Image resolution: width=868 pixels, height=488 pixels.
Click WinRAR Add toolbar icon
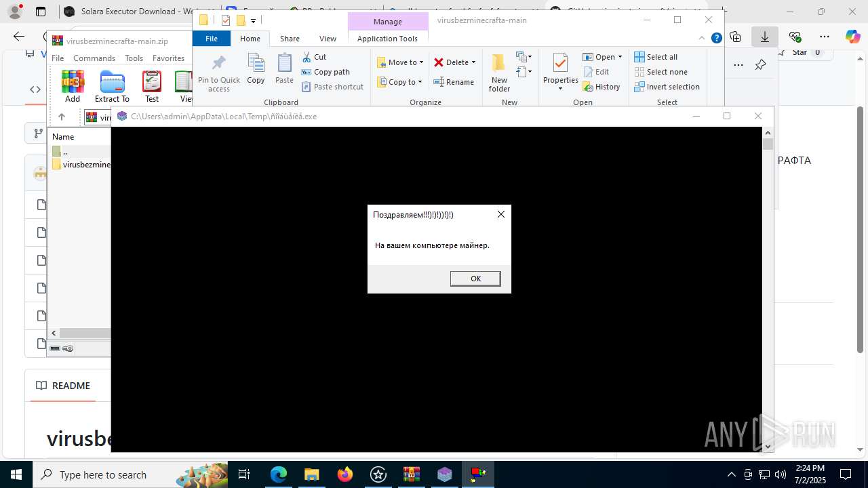click(73, 87)
